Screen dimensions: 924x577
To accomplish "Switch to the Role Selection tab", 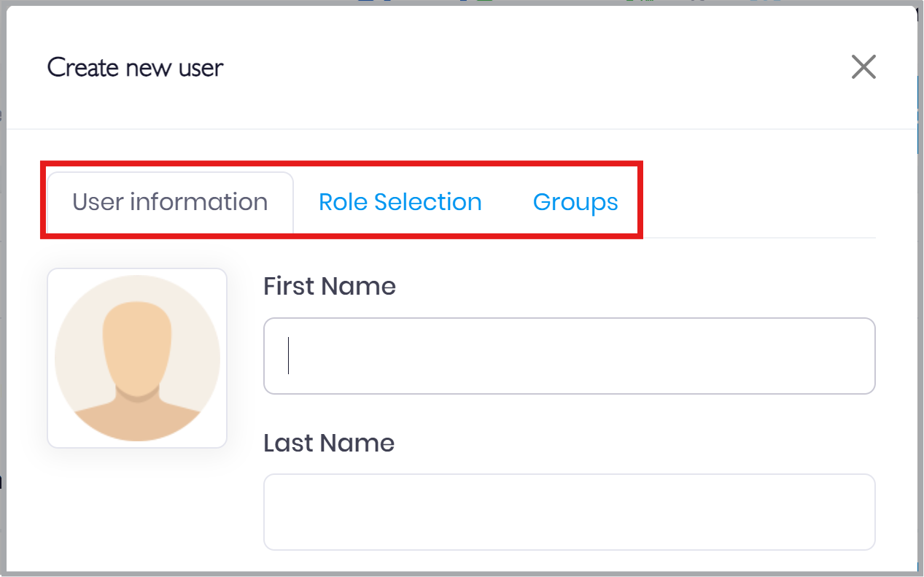I will click(x=400, y=202).
